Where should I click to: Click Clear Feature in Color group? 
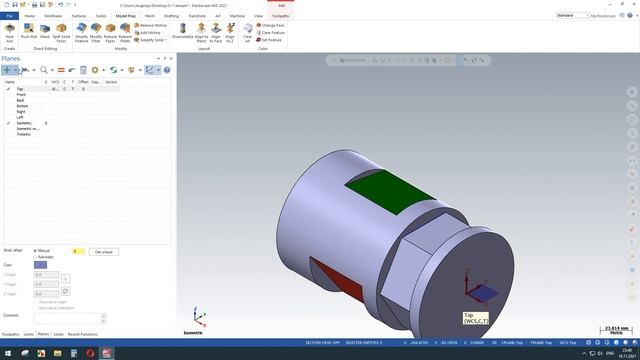click(x=271, y=33)
